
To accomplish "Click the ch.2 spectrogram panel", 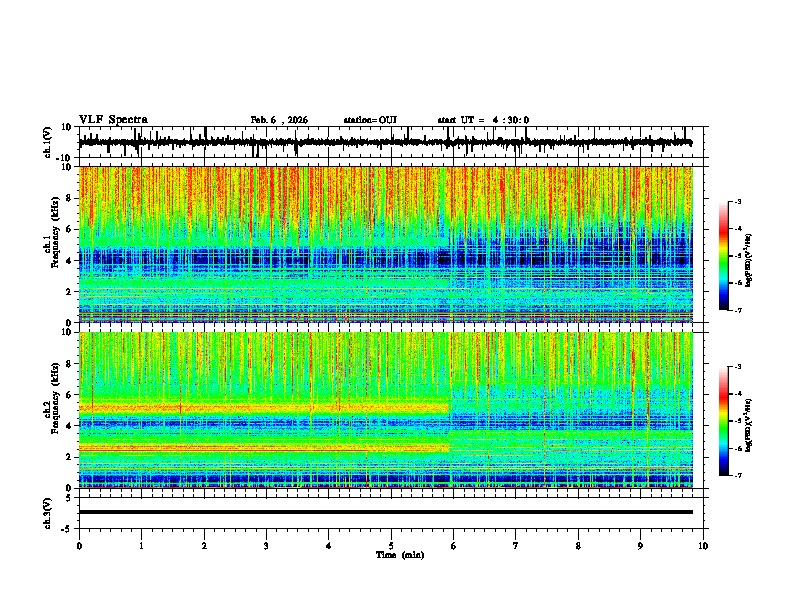I will tap(385, 410).
